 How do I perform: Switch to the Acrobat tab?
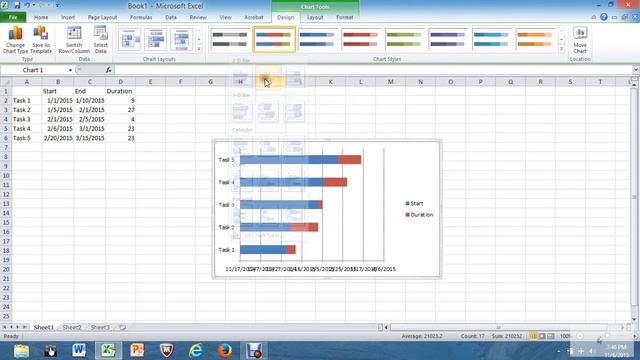(x=253, y=17)
